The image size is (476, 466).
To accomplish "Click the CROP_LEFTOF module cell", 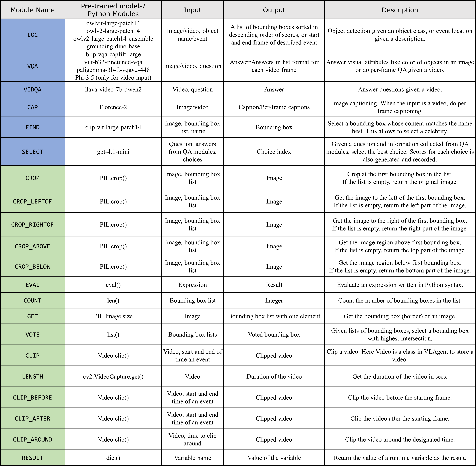I will (33, 201).
